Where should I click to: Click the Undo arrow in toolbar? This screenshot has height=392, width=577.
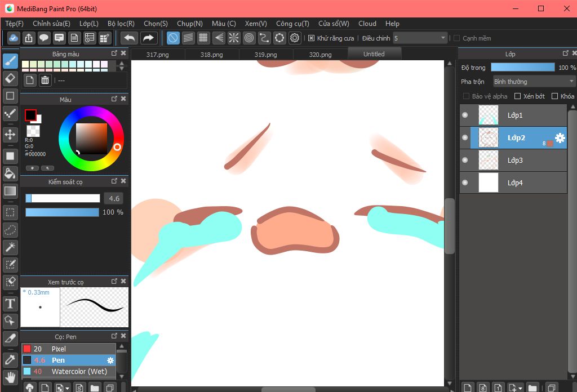[x=130, y=38]
